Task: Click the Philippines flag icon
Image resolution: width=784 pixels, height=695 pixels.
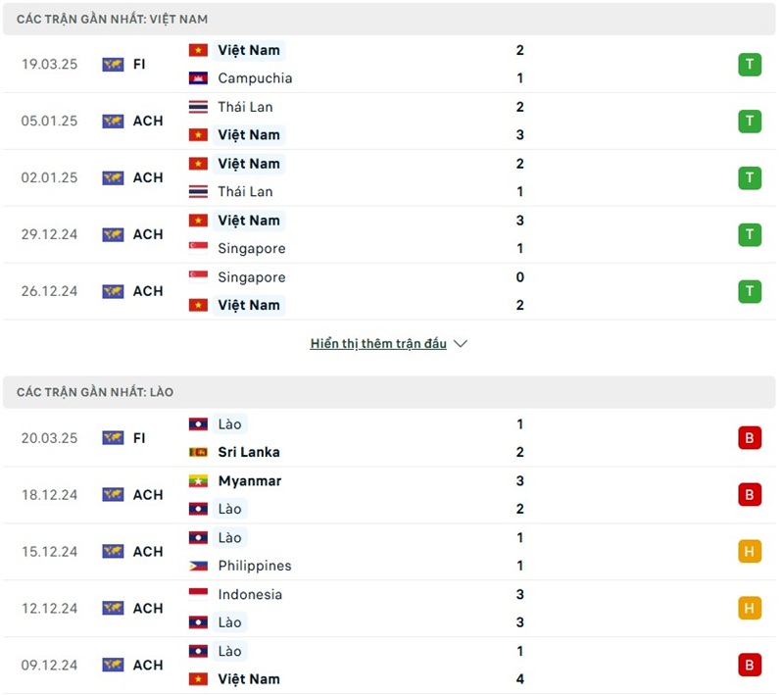Action: pyautogui.click(x=199, y=566)
